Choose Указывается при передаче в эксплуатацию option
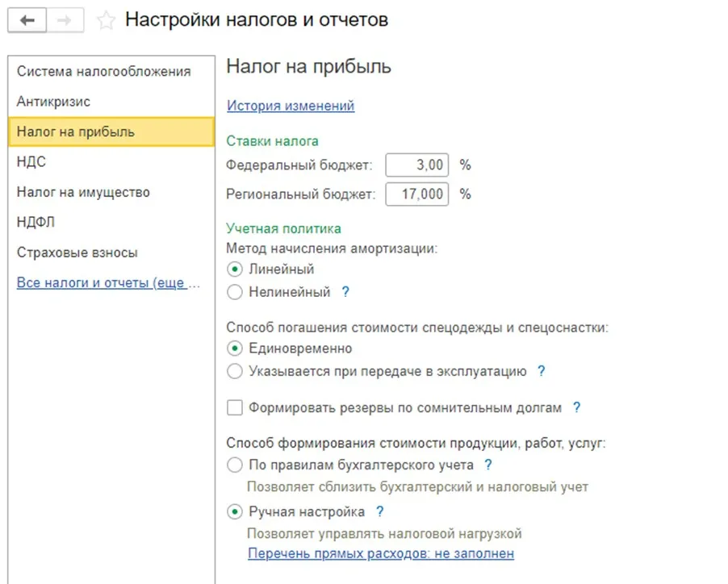The height and width of the screenshot is (584, 728). (235, 372)
